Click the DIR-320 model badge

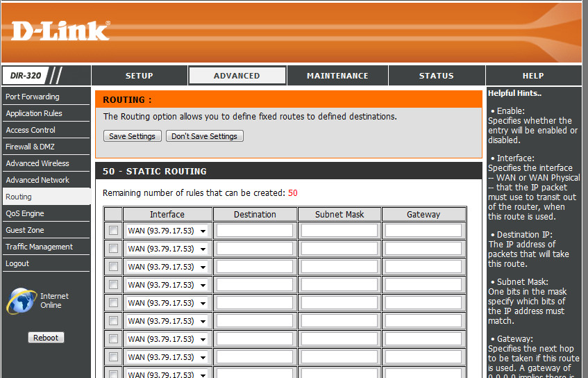[x=26, y=76]
